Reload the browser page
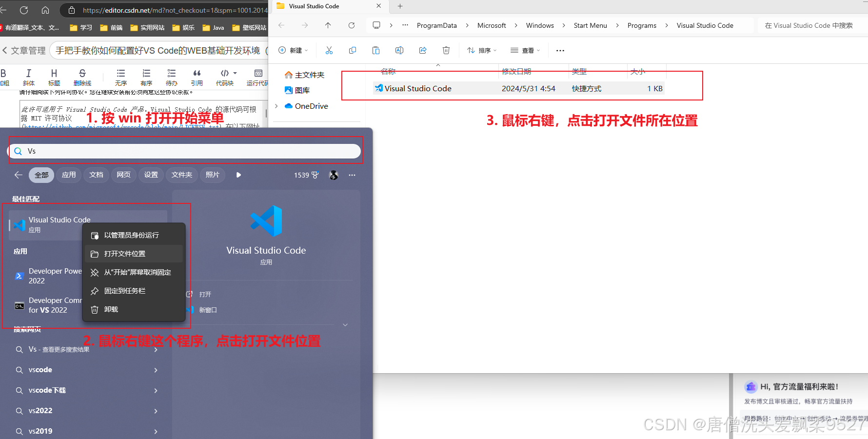This screenshot has width=868, height=439. [x=24, y=10]
